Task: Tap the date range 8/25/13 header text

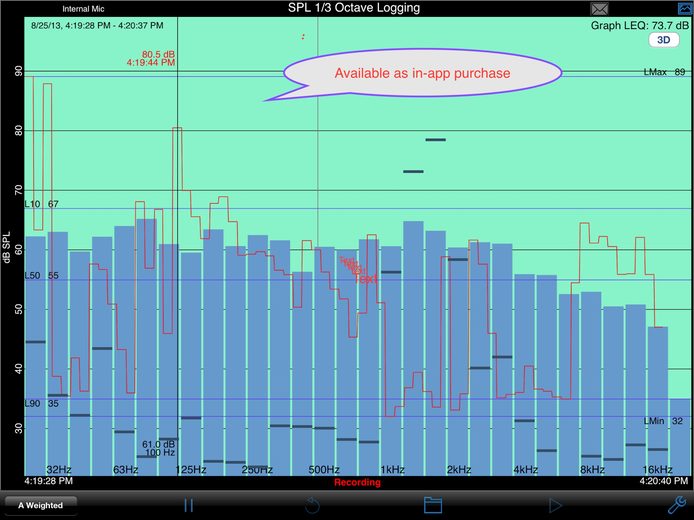Action: [97, 26]
